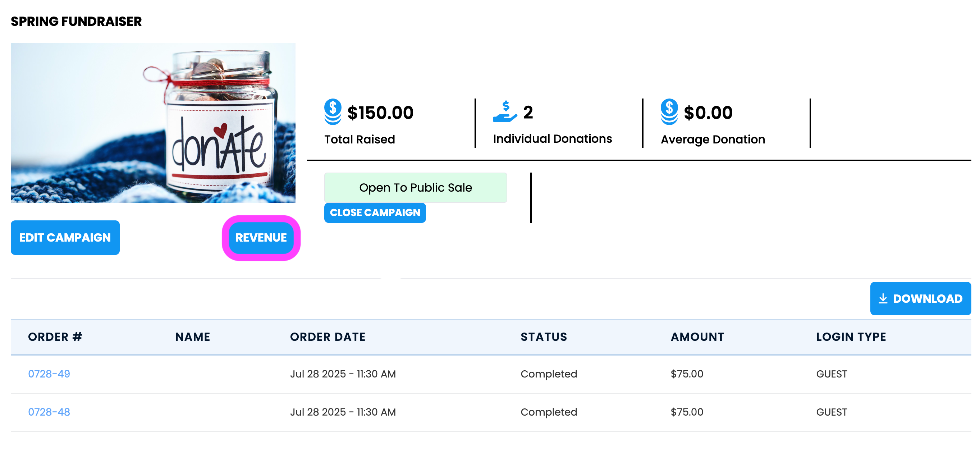The image size is (980, 453).
Task: Close the campaign with Close Campaign
Action: point(375,212)
